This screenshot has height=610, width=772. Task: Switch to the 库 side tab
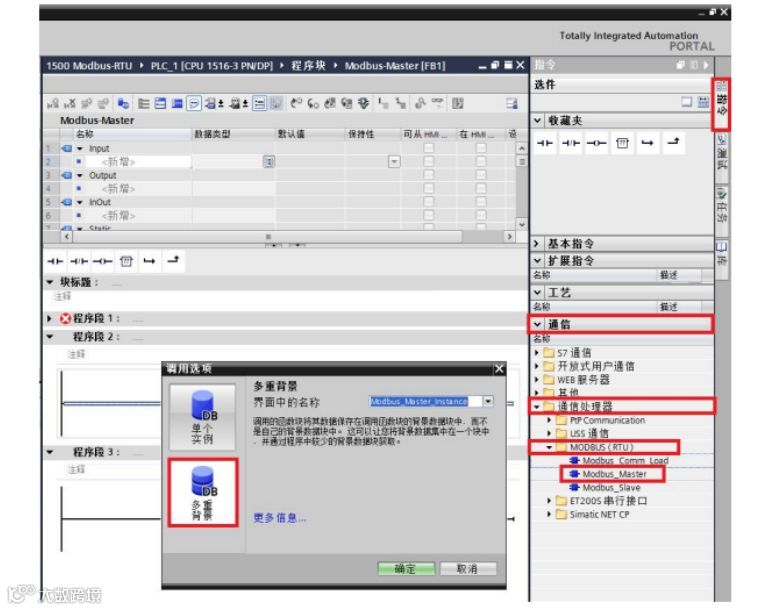[x=721, y=258]
